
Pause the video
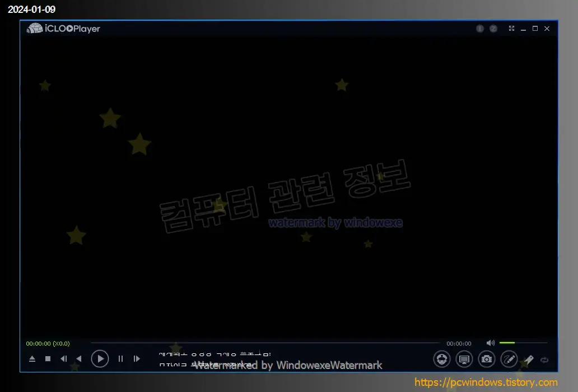pos(120,359)
